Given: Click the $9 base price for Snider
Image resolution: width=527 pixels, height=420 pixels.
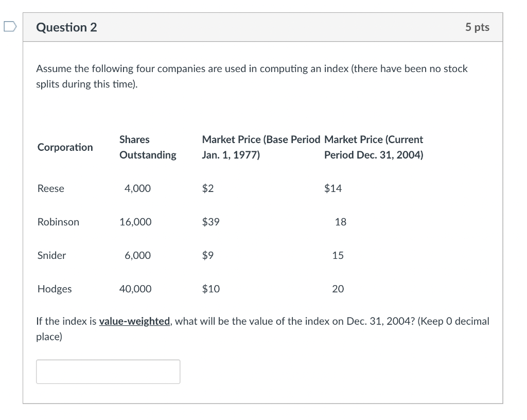Looking at the screenshot, I should coord(207,255).
